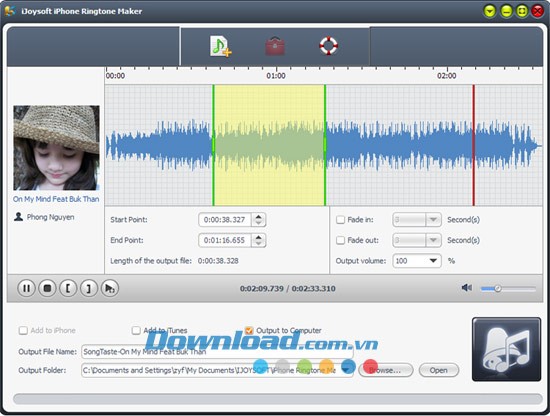Click the album art thumbnail
550x416 pixels.
pos(56,148)
